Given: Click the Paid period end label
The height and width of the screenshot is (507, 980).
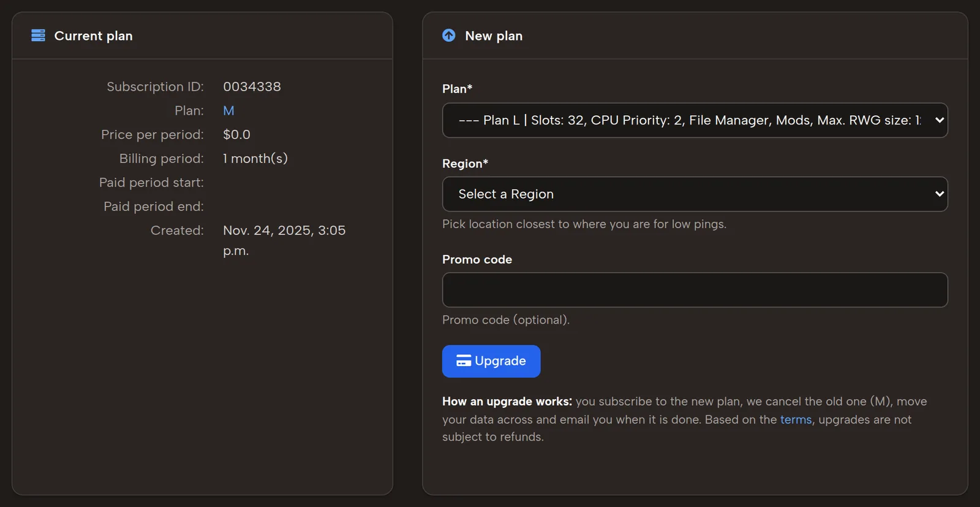Looking at the screenshot, I should pos(154,207).
